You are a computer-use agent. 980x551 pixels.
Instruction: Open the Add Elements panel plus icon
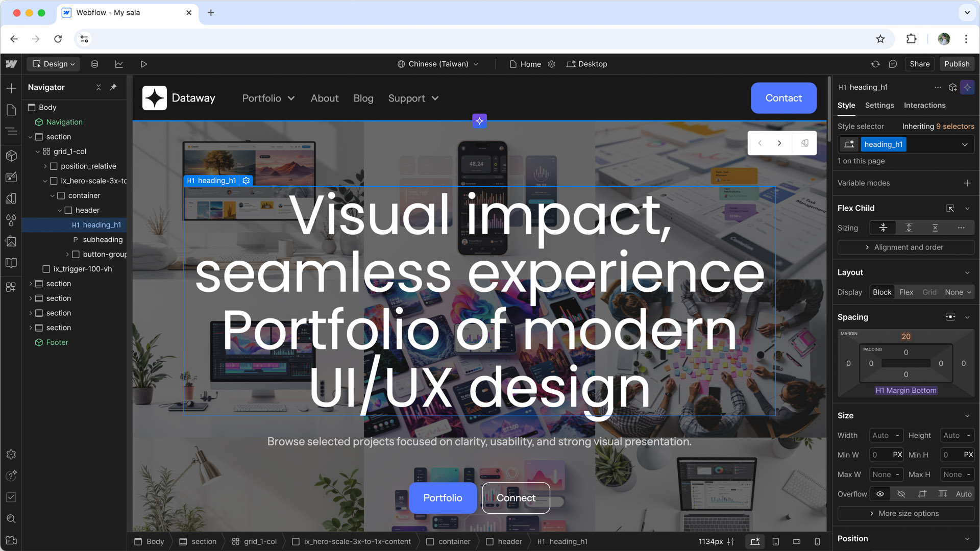pos(11,88)
